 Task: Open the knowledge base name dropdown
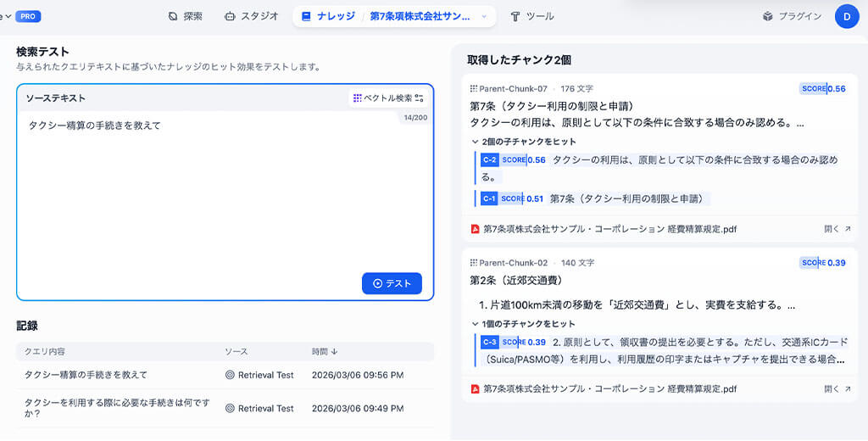484,16
